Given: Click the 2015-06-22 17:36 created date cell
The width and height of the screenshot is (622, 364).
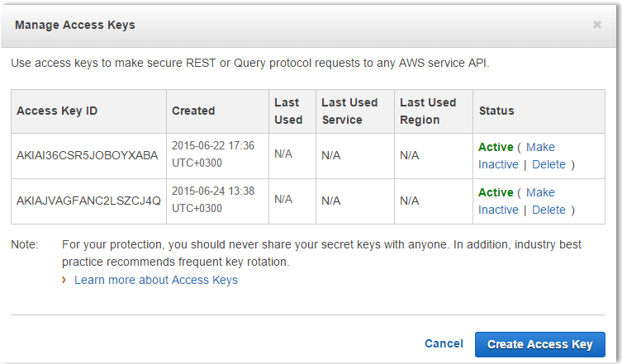Looking at the screenshot, I should point(213,154).
